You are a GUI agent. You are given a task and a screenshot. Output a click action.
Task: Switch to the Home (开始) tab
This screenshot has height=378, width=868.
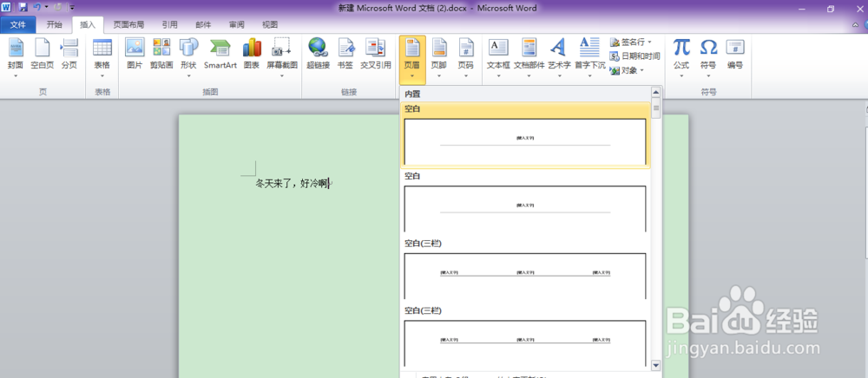[54, 25]
